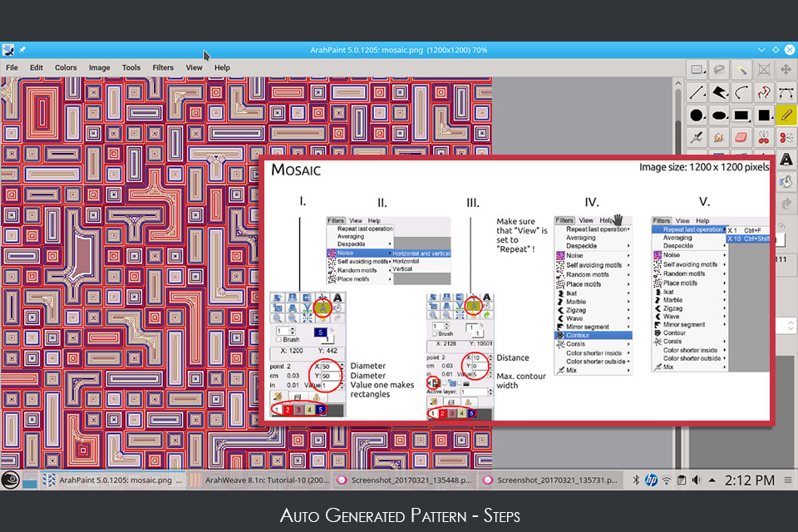Select the pink eraser tool
Viewport: 798px width, 532px height.
(x=741, y=137)
